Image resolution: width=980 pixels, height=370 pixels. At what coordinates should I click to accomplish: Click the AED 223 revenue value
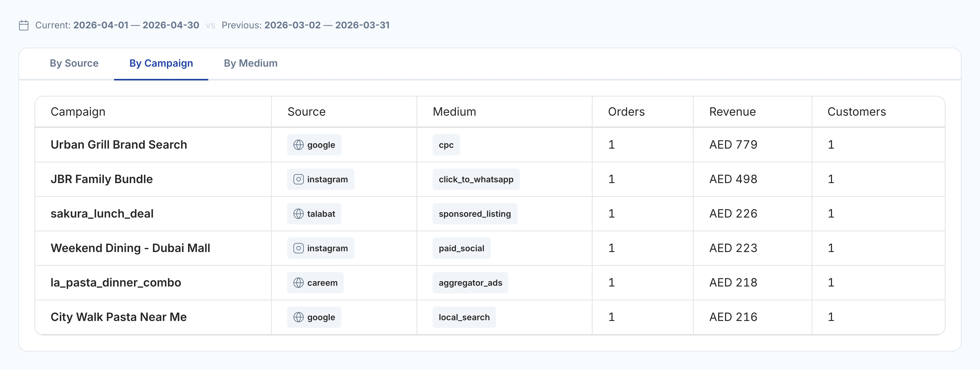point(733,248)
